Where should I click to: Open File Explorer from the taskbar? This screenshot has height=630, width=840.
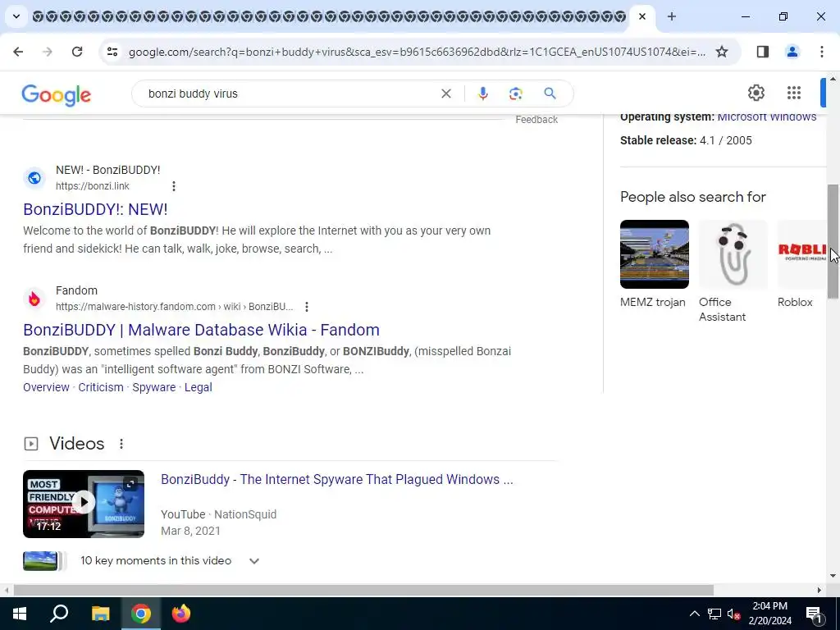tap(100, 614)
